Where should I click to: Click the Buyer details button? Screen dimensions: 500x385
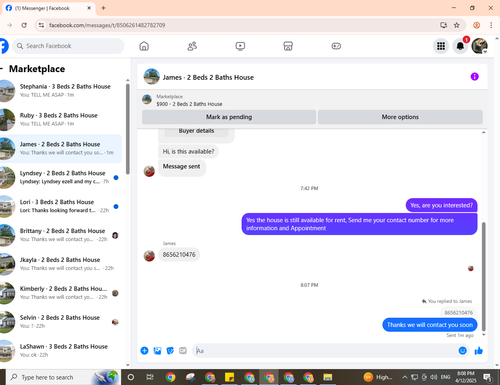tap(196, 131)
